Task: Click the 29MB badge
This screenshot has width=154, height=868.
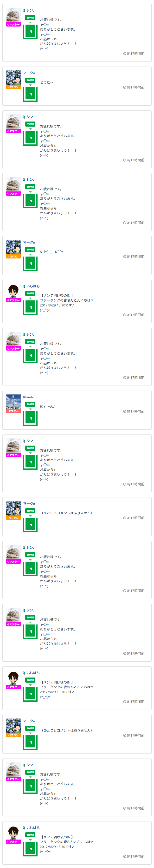Action: point(30,404)
